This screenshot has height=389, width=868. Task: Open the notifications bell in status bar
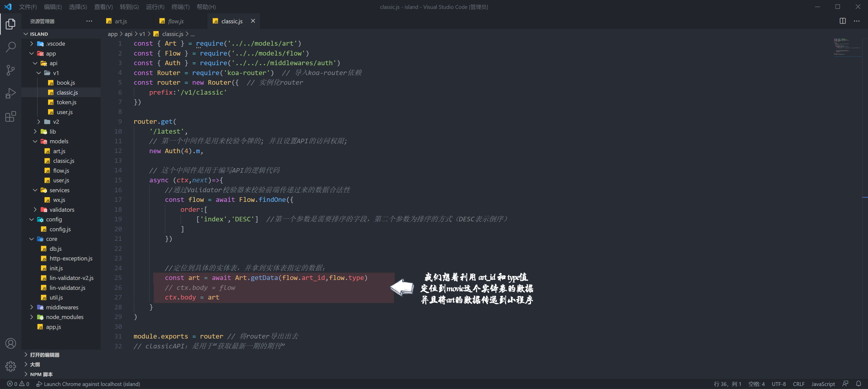point(858,384)
